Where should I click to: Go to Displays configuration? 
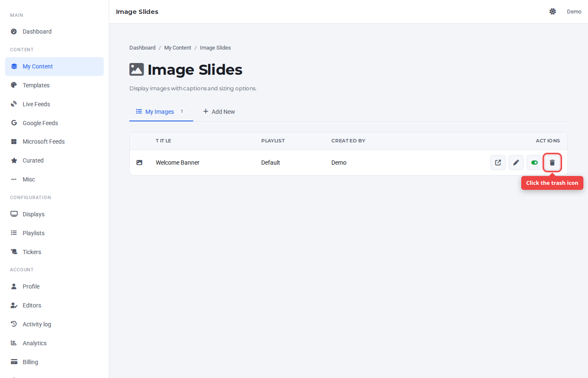[x=55, y=214]
